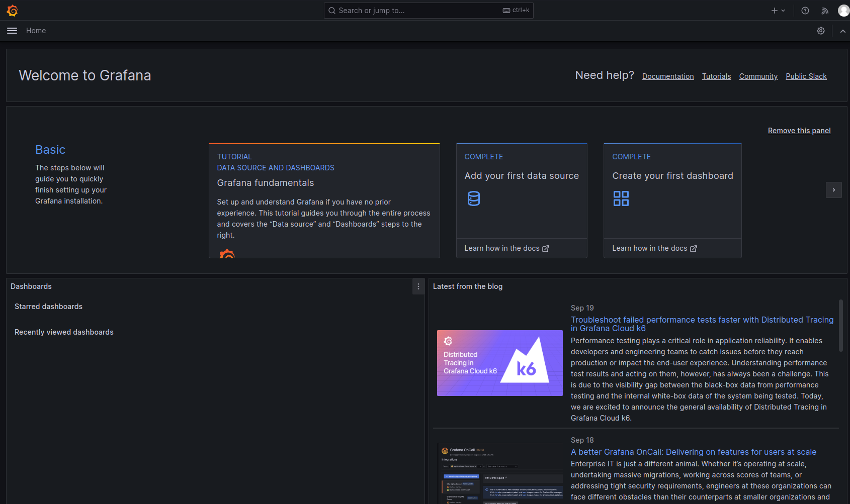Click the Grafana icon in the tutorial card
This screenshot has width=850, height=504.
(x=227, y=254)
